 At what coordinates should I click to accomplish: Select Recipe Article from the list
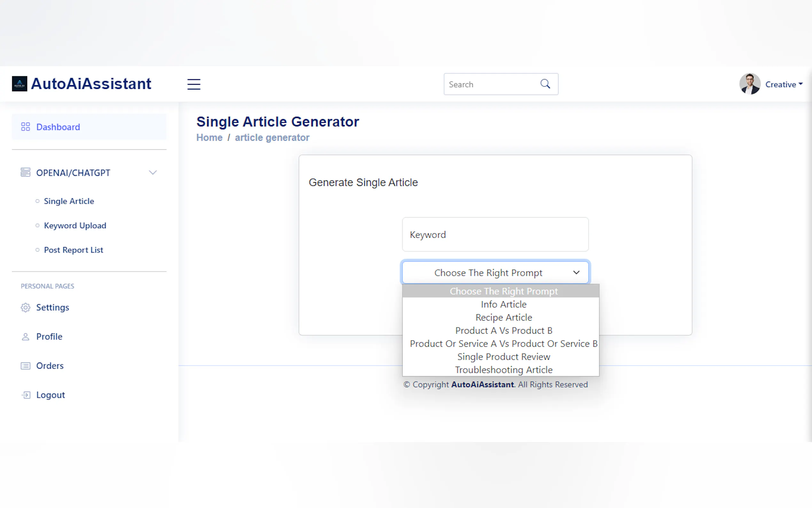tap(503, 317)
